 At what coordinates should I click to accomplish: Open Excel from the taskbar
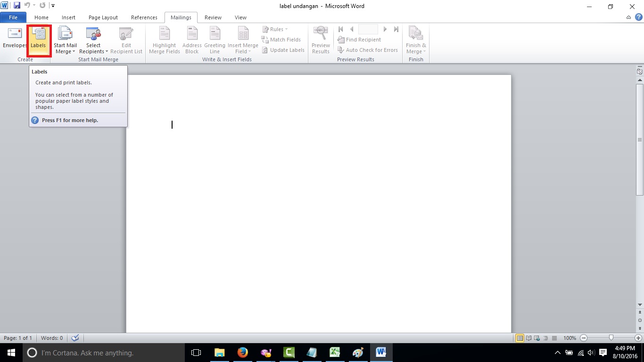pos(335,353)
